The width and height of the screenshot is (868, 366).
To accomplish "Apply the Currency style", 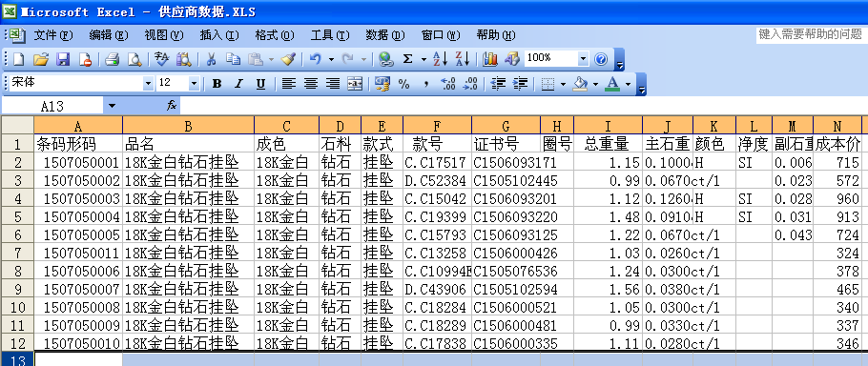I will (382, 84).
